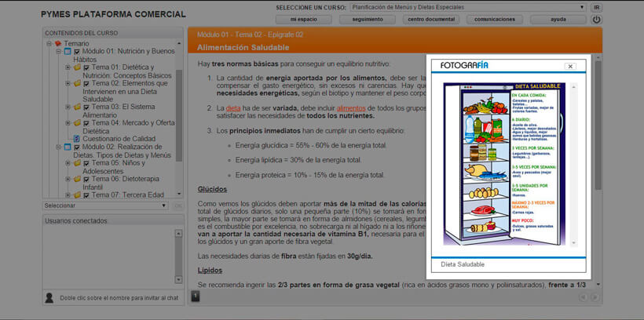Click the power logout icon
644x320 pixels.
(x=596, y=20)
